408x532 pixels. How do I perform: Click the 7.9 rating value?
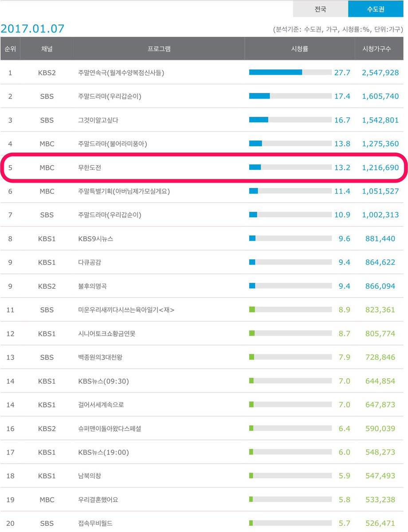[344, 357]
